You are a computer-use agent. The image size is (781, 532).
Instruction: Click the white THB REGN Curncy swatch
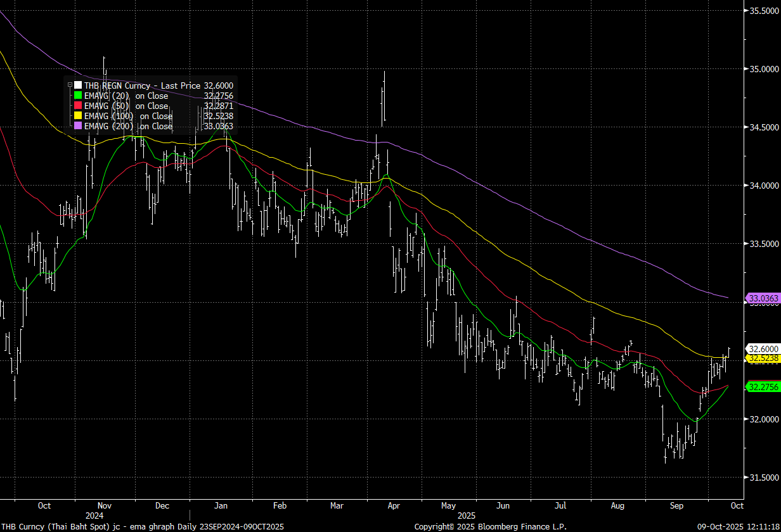pos(78,85)
